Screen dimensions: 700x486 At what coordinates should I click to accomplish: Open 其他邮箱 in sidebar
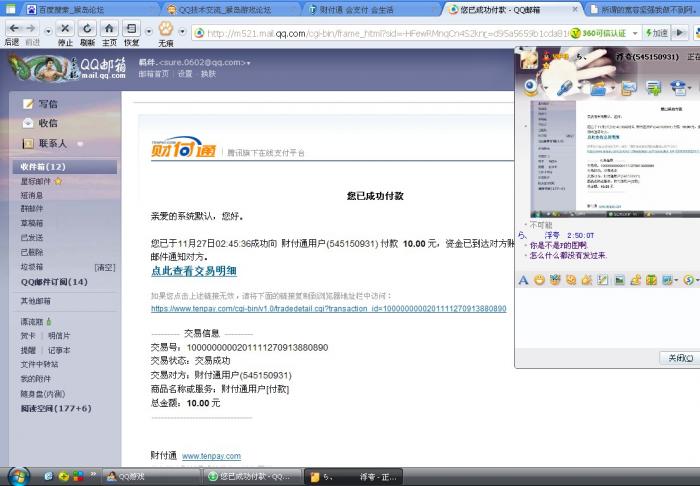(x=35, y=301)
